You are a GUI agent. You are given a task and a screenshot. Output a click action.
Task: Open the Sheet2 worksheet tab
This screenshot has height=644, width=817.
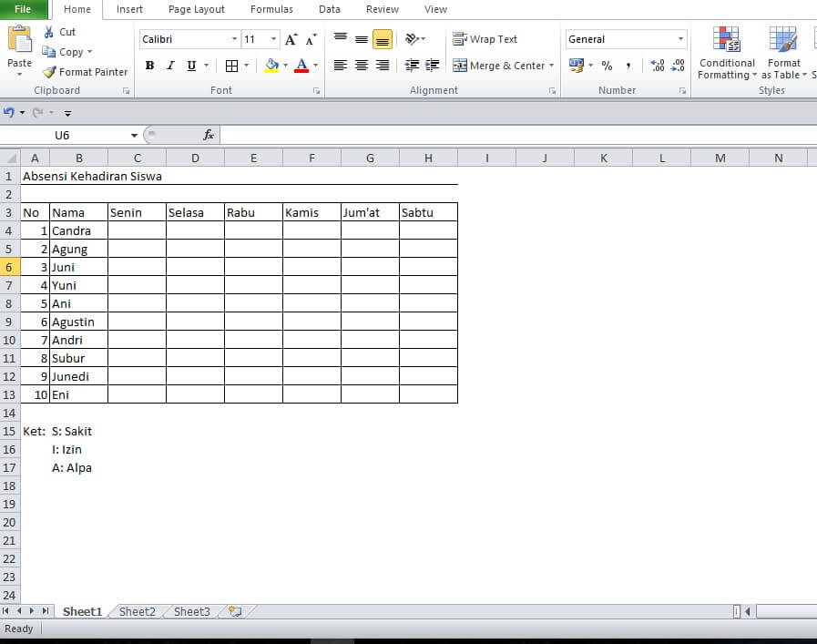point(137,611)
